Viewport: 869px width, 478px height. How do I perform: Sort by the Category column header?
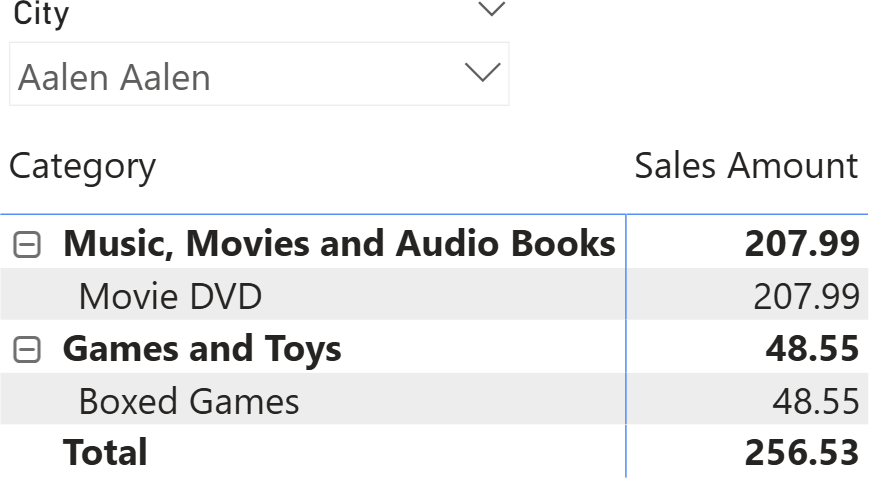(x=83, y=167)
